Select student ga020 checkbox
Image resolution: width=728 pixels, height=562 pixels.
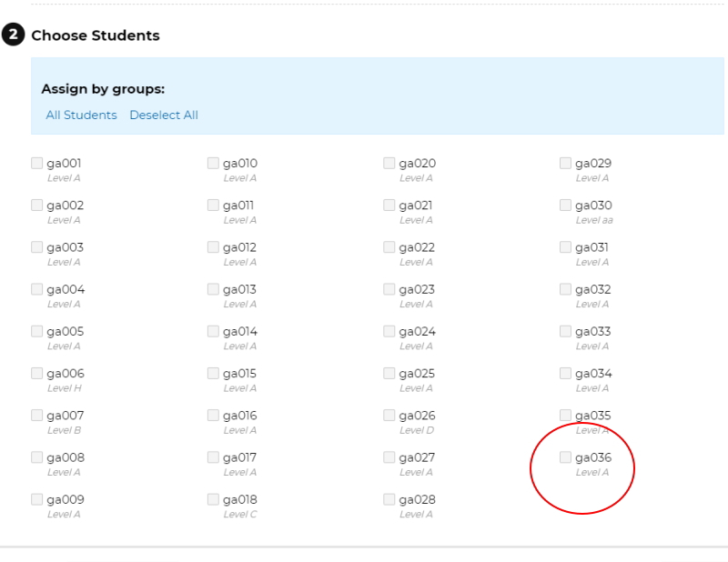click(x=389, y=163)
